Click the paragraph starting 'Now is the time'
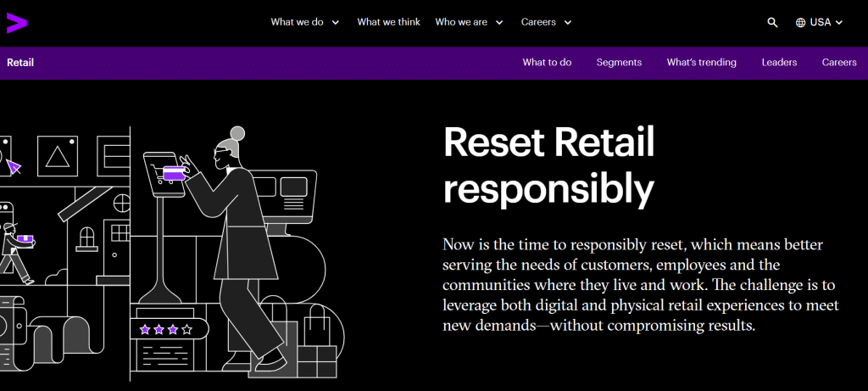The height and width of the screenshot is (391, 868). coord(641,285)
